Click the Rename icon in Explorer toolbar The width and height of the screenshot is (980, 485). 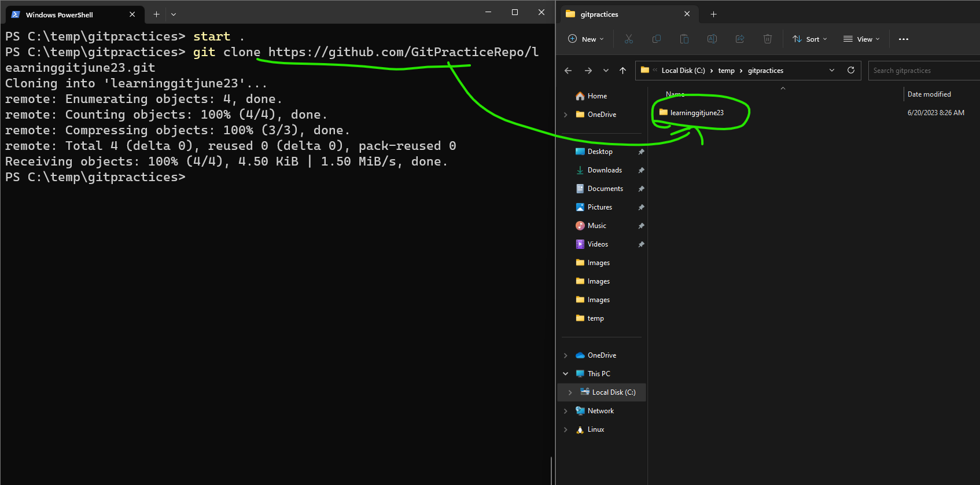click(x=712, y=39)
